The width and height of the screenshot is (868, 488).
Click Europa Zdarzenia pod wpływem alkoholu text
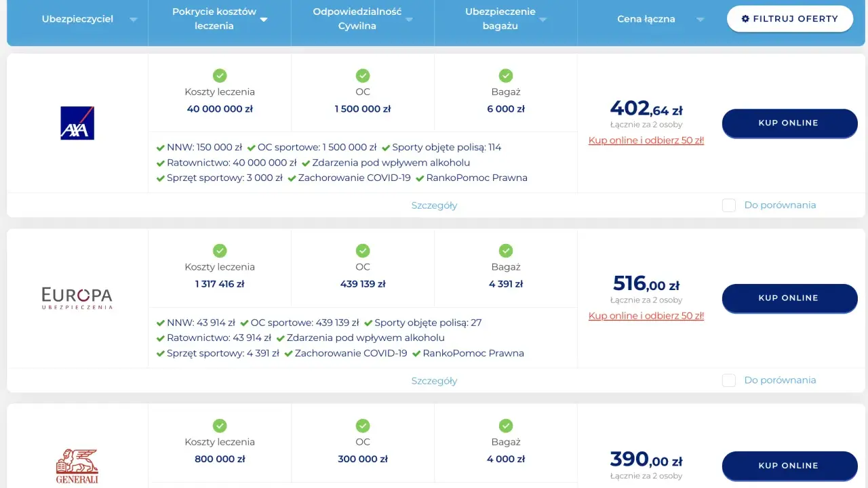pos(366,338)
